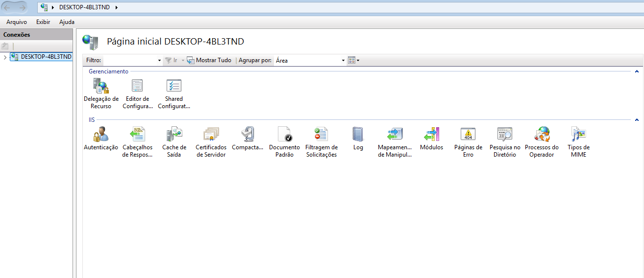The width and height of the screenshot is (644, 278).
Task: Open Filtragem de Solicitações feature
Action: click(x=321, y=142)
